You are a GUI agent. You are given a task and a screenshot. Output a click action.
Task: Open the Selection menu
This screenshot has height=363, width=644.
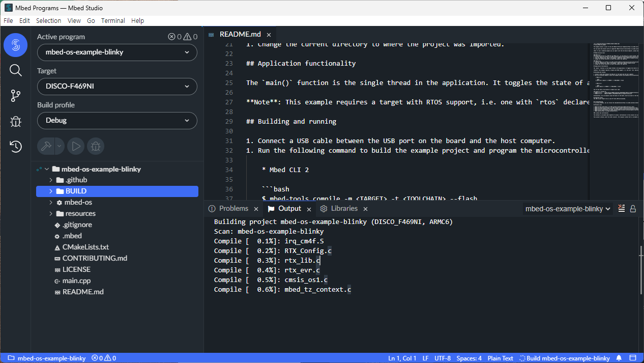48,20
